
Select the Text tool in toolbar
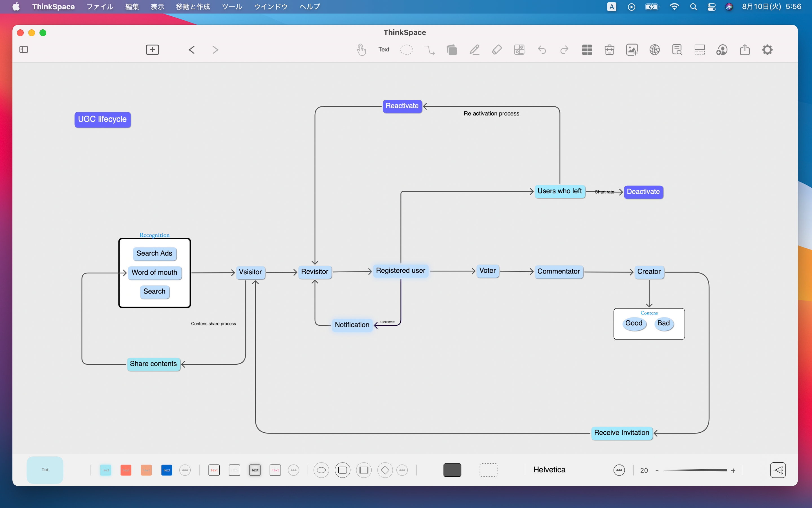pos(384,50)
